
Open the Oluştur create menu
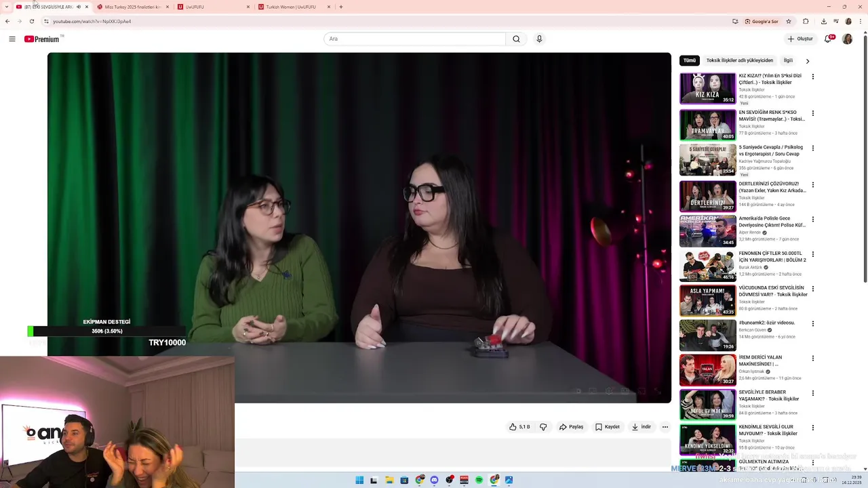pos(800,39)
